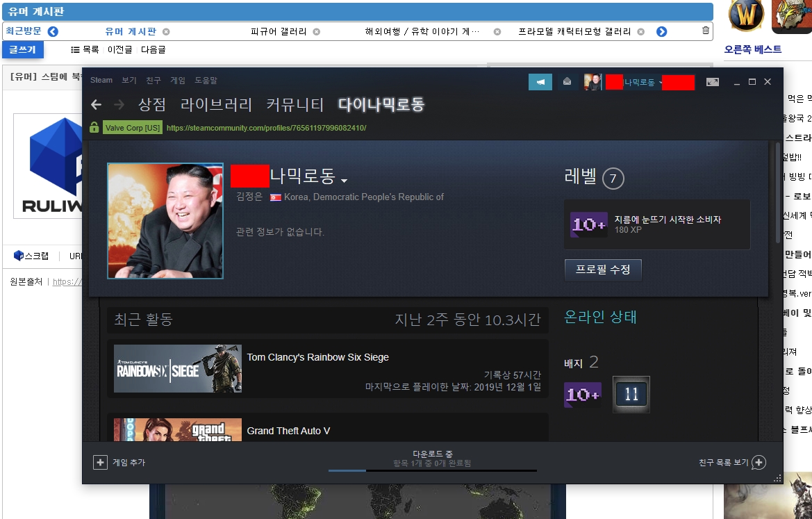Click the 10+ featured badge near level

coord(589,224)
